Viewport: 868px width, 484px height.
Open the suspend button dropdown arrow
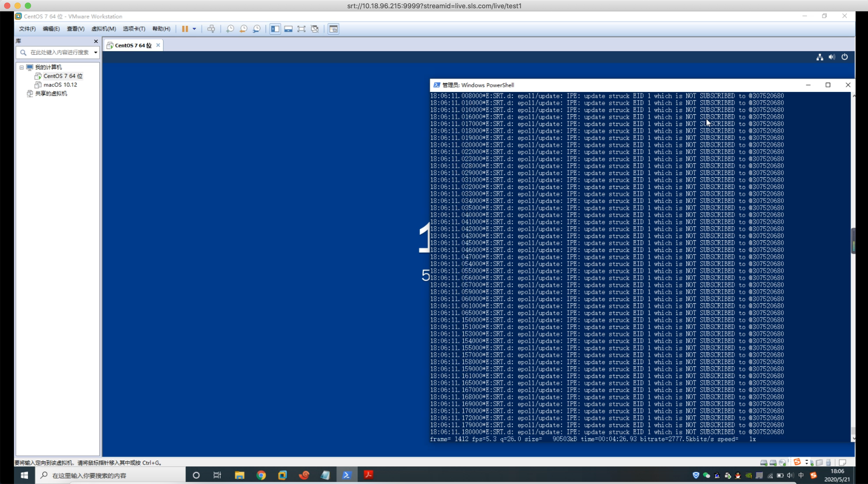pyautogui.click(x=194, y=29)
